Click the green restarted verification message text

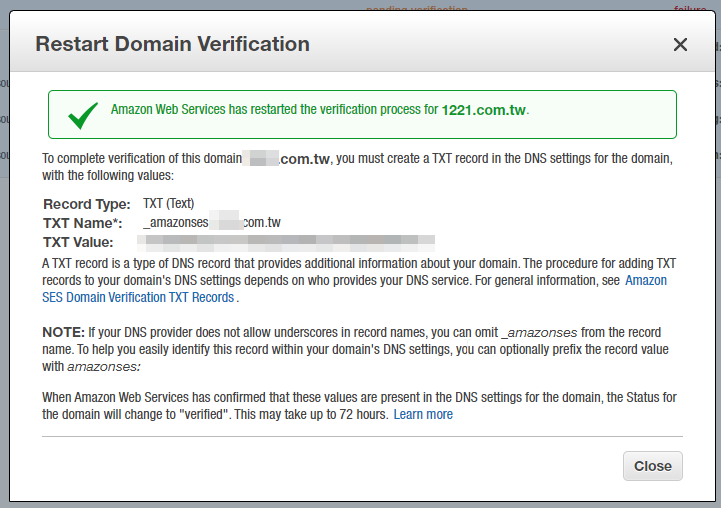(275, 109)
